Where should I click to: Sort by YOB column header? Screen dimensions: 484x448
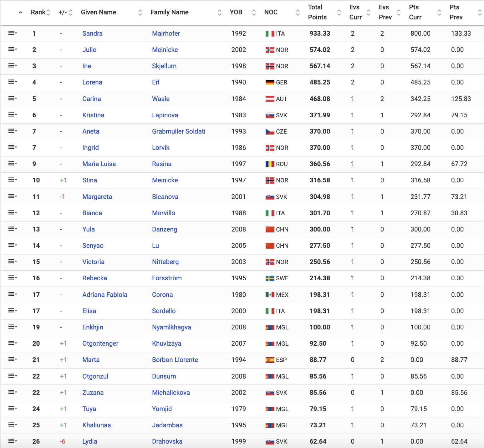(x=236, y=12)
